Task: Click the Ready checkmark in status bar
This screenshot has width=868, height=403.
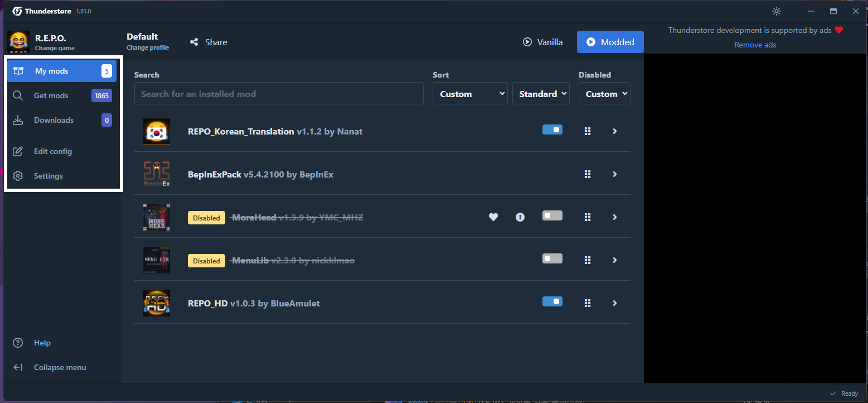Action: tap(833, 394)
